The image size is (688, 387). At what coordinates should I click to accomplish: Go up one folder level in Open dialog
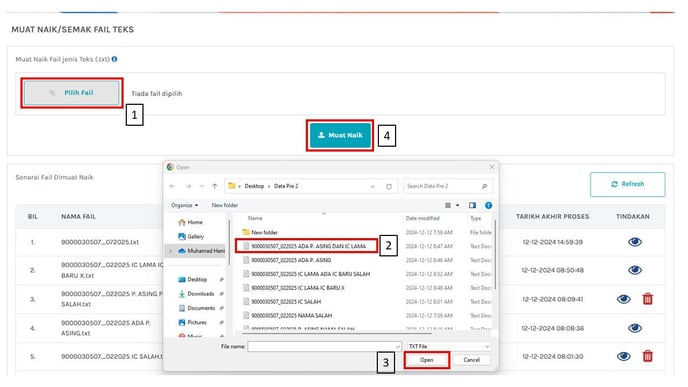point(215,186)
